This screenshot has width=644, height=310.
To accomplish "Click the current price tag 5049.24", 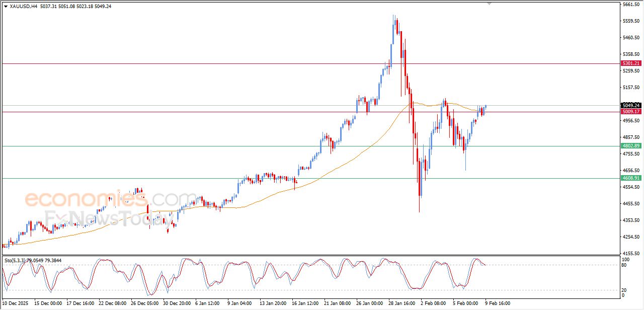I will click(630, 105).
